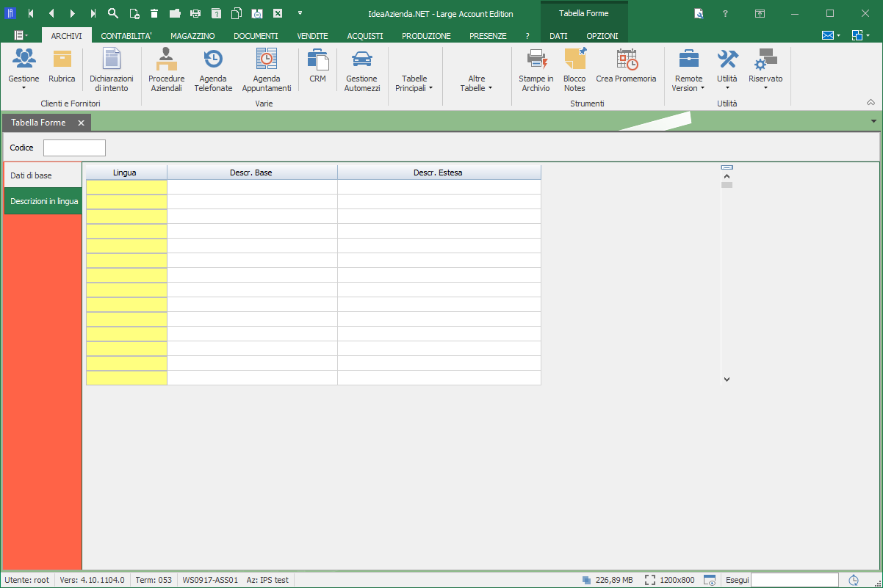
Task: Click the X close-form icon in quick toolbar
Action: (278, 13)
